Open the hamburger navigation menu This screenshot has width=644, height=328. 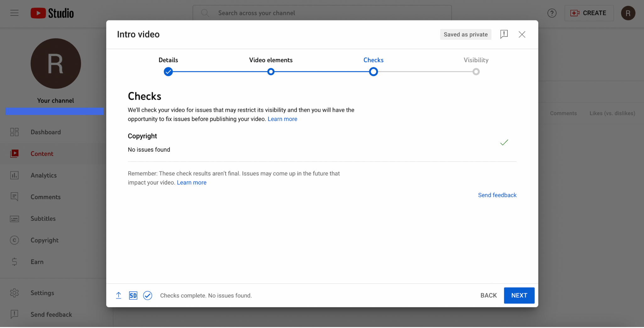point(14,13)
